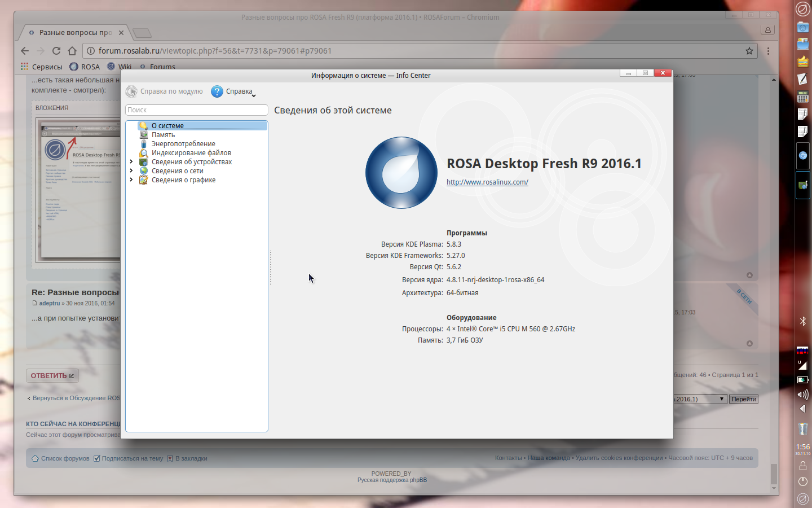Go back in Chromium browser
This screenshot has height=508, width=812.
25,51
